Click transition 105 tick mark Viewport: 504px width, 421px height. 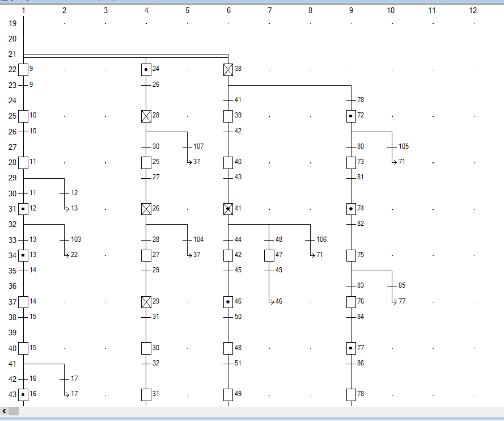coord(392,146)
